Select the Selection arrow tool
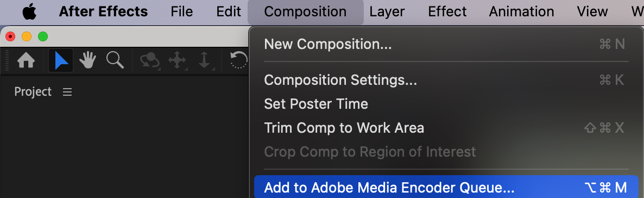The height and width of the screenshot is (198, 644). pos(61,60)
